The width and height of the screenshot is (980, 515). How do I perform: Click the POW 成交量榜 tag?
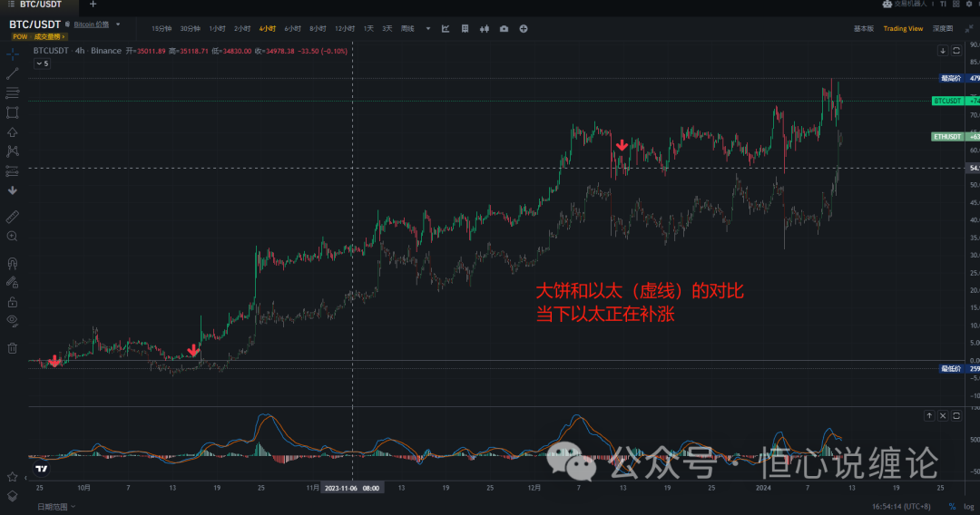[x=39, y=37]
